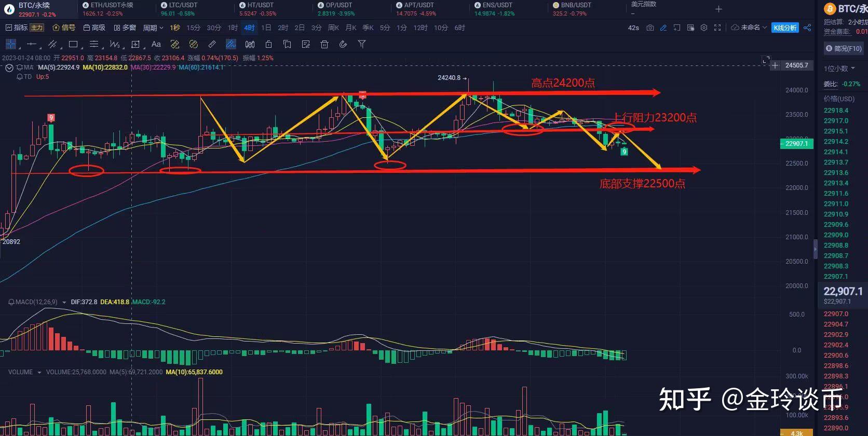Toggle the MACD indicator alert bell
Viewport: 868px width, 436px height.
point(11,302)
